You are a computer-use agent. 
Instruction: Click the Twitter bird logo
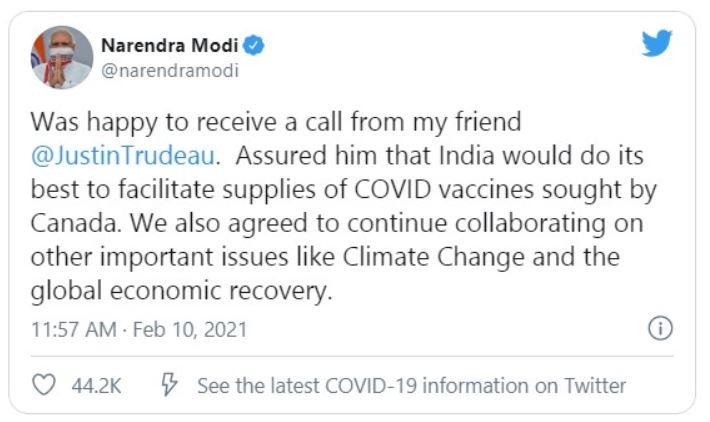coord(658,43)
